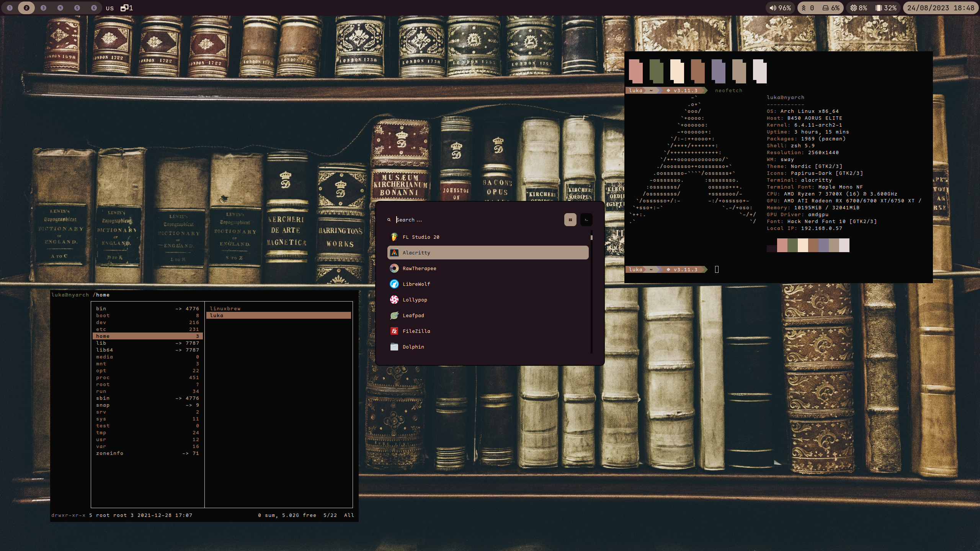980x551 pixels.
Task: Launch FileZilla from the launcher
Action: (416, 331)
